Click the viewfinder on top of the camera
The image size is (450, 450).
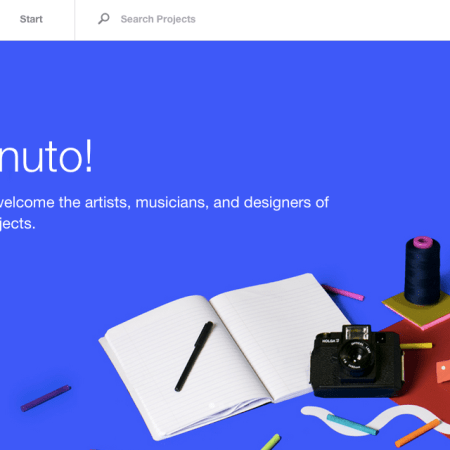point(356,333)
